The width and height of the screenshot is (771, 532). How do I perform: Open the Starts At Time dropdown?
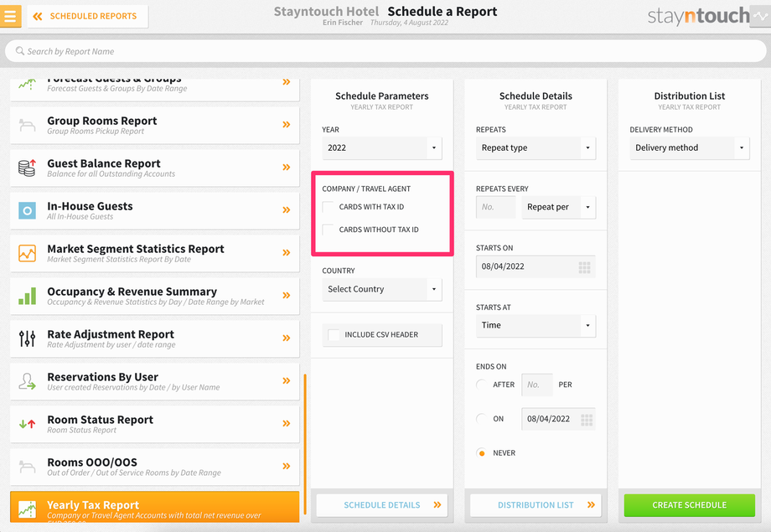pos(536,326)
